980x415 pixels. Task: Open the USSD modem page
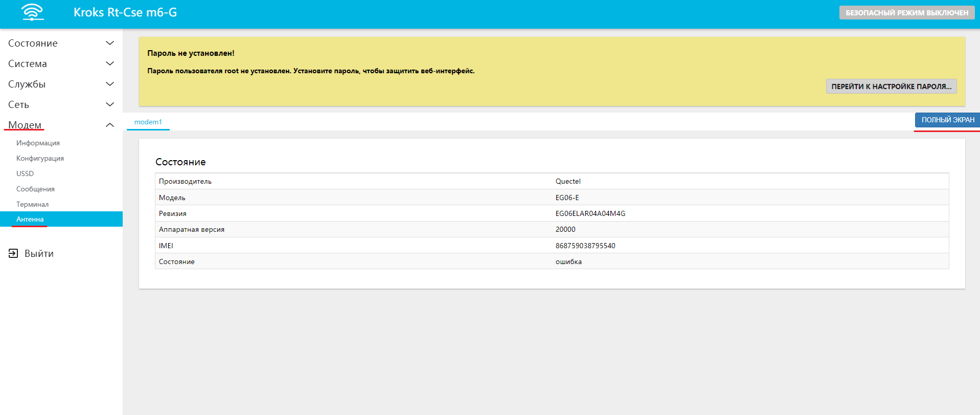click(25, 173)
